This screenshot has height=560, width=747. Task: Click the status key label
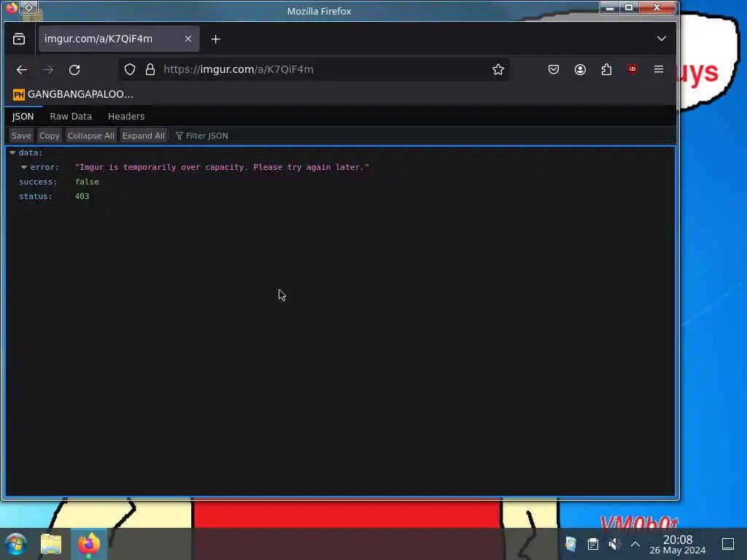click(x=36, y=196)
